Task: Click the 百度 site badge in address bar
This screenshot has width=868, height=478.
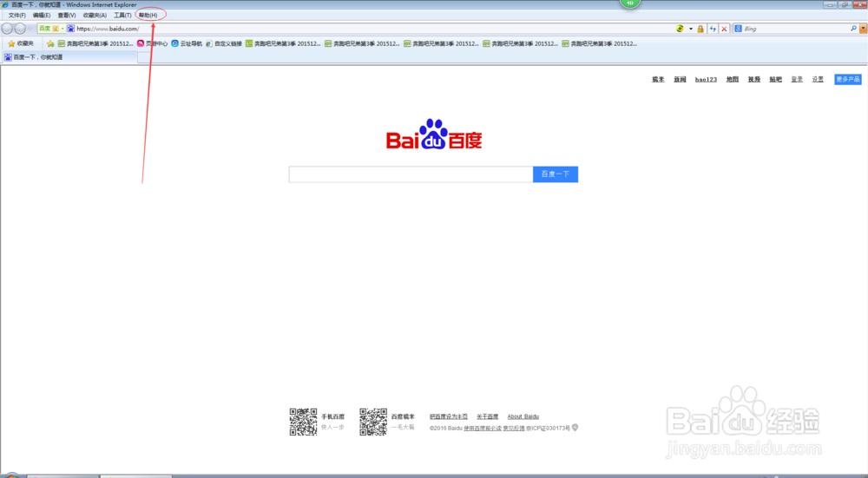Action: click(x=49, y=29)
